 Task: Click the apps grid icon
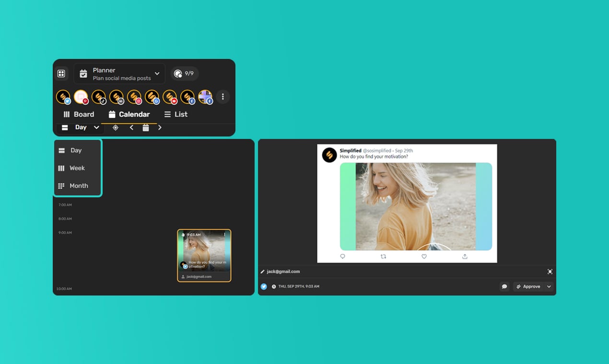click(61, 74)
